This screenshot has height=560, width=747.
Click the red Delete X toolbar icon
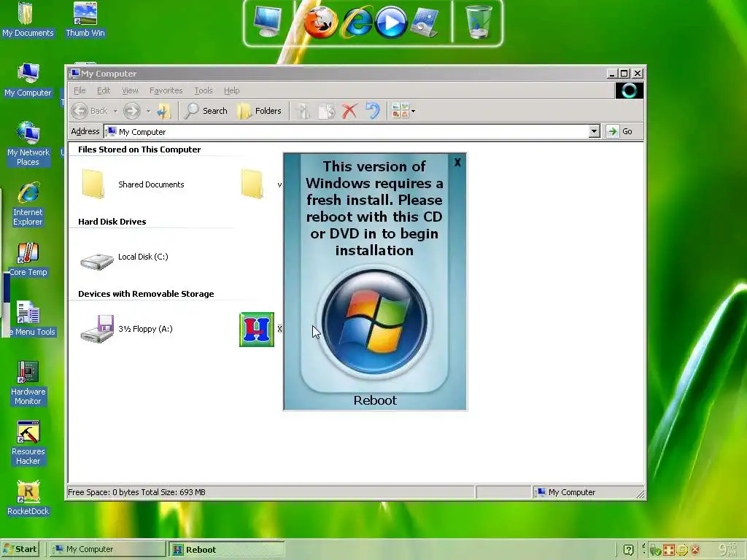click(x=349, y=111)
